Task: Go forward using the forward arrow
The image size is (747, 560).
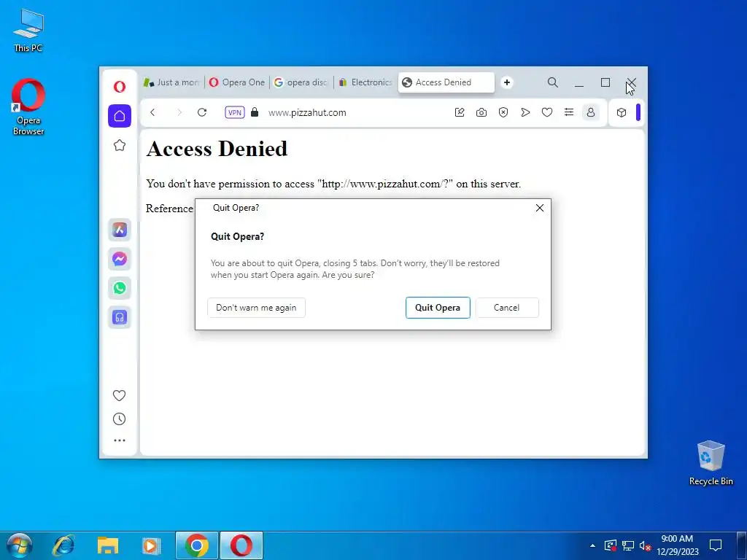Action: (x=179, y=112)
